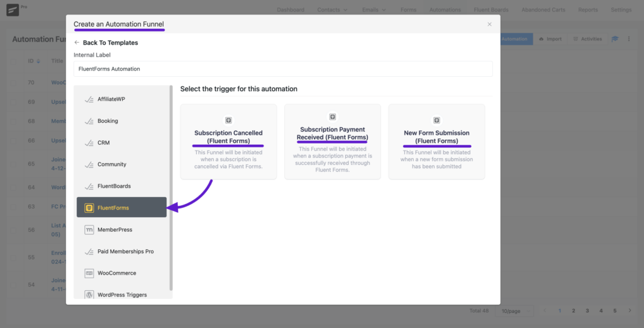Viewport: 644px width, 328px height.
Task: Select the WooCommerce category label
Action: tap(116, 273)
